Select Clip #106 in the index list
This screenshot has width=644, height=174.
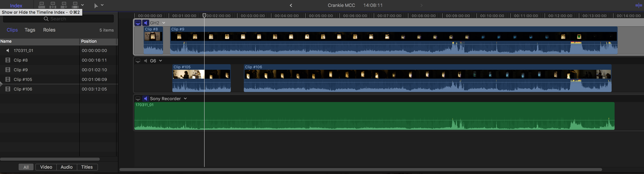point(23,89)
